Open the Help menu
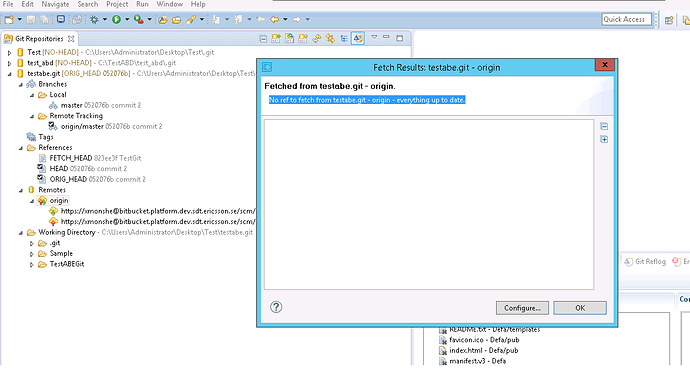 tap(198, 4)
